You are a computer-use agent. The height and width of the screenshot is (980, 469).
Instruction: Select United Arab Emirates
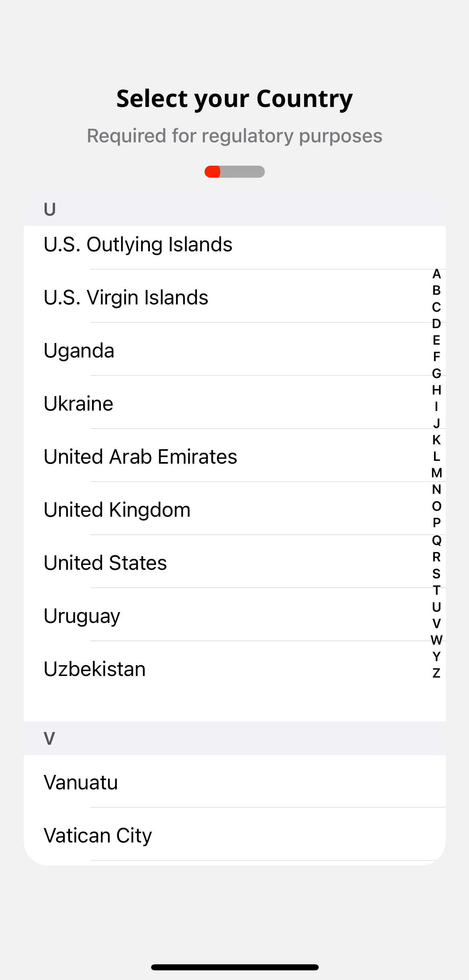coord(140,456)
